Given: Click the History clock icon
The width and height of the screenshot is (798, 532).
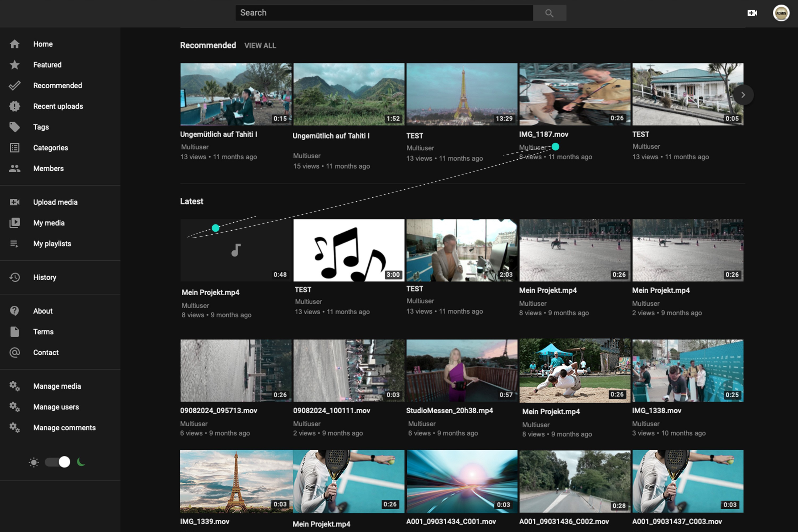Looking at the screenshot, I should [x=15, y=277].
